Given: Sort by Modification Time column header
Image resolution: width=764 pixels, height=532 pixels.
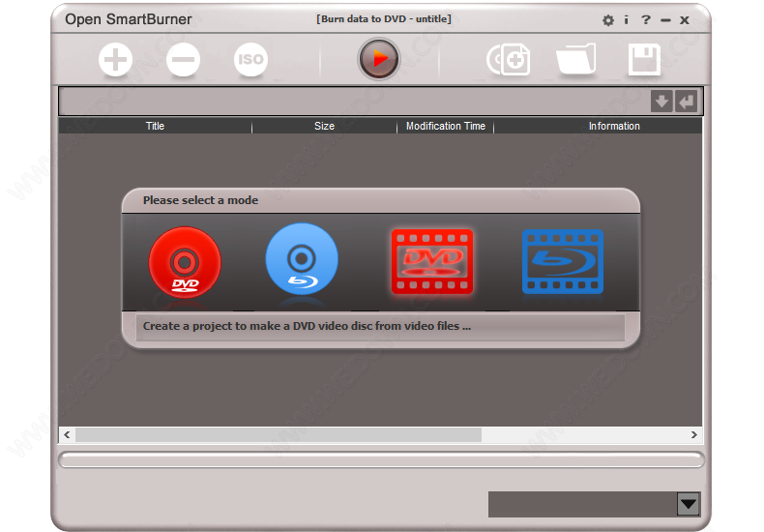Looking at the screenshot, I should 446,126.
